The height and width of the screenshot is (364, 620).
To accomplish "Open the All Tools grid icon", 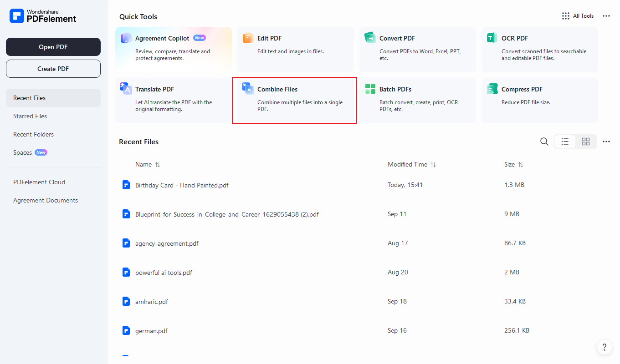I will (x=566, y=16).
